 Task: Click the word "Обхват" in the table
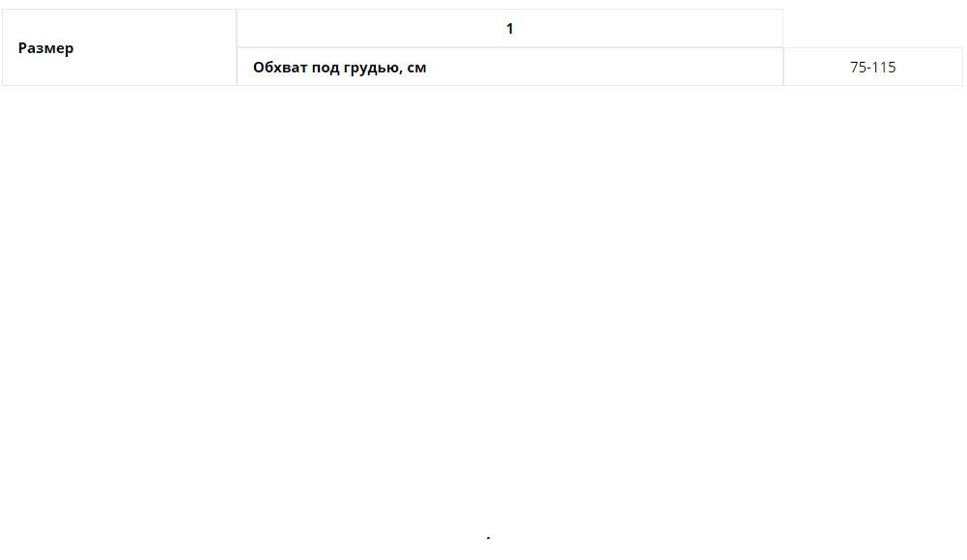tap(280, 68)
